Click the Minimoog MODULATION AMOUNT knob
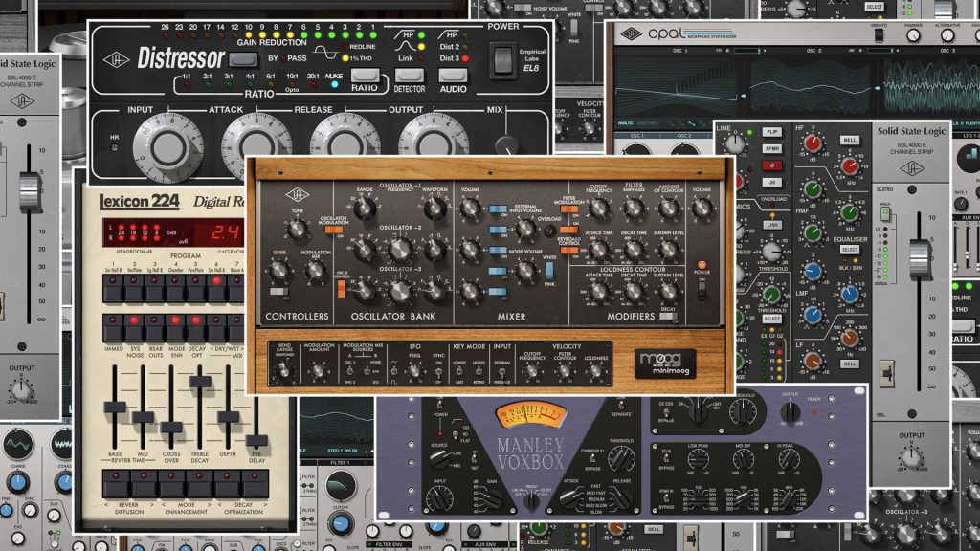This screenshot has width=980, height=551. (318, 370)
